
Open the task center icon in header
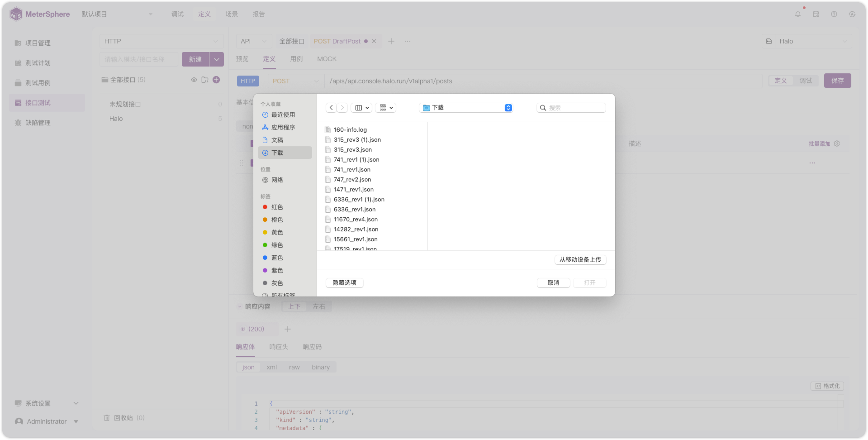click(x=816, y=14)
